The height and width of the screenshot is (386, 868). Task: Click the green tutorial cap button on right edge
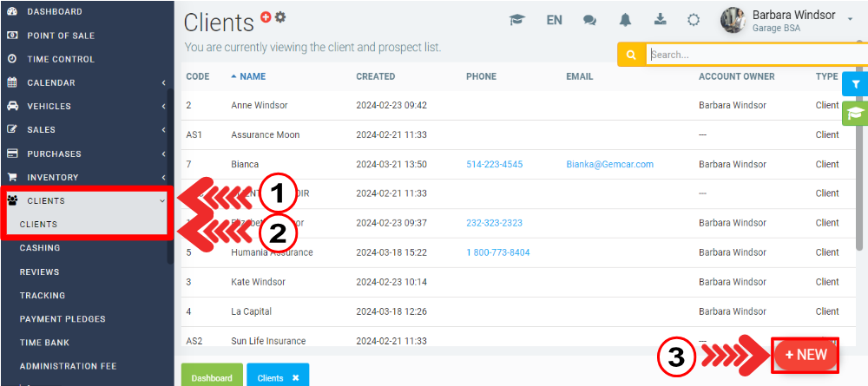point(855,113)
